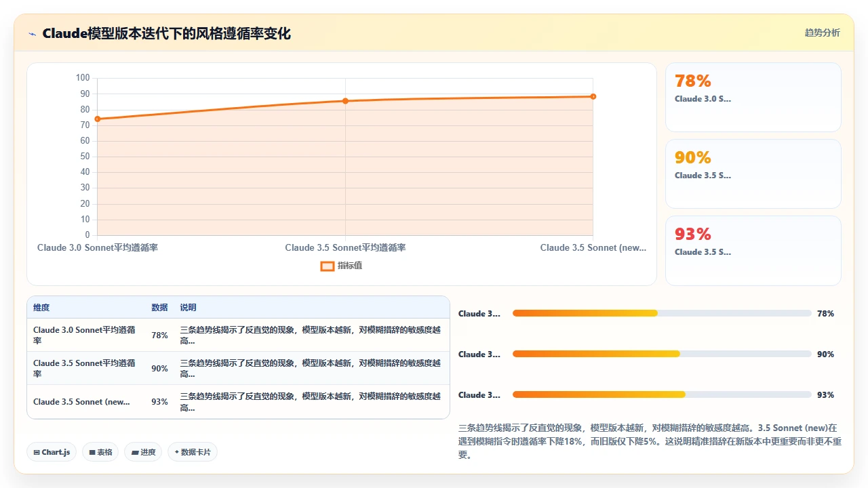Click the 进度 tag
The width and height of the screenshot is (868, 488).
tap(143, 452)
